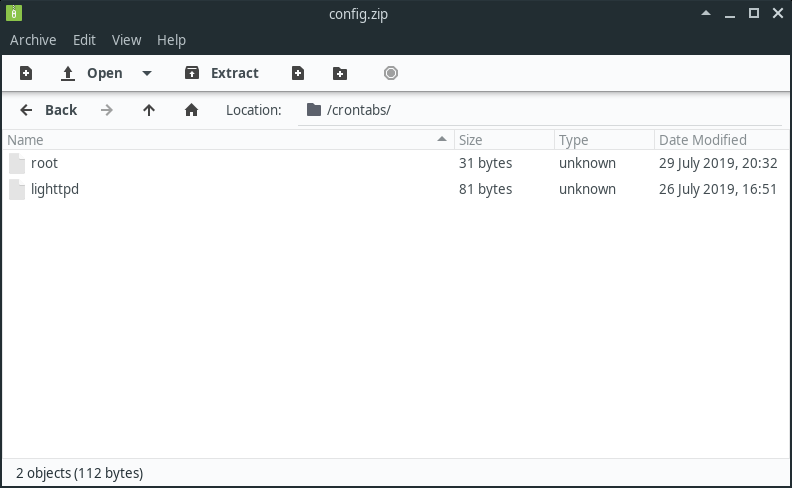Click the root file icon
The width and height of the screenshot is (792, 488).
(x=17, y=163)
